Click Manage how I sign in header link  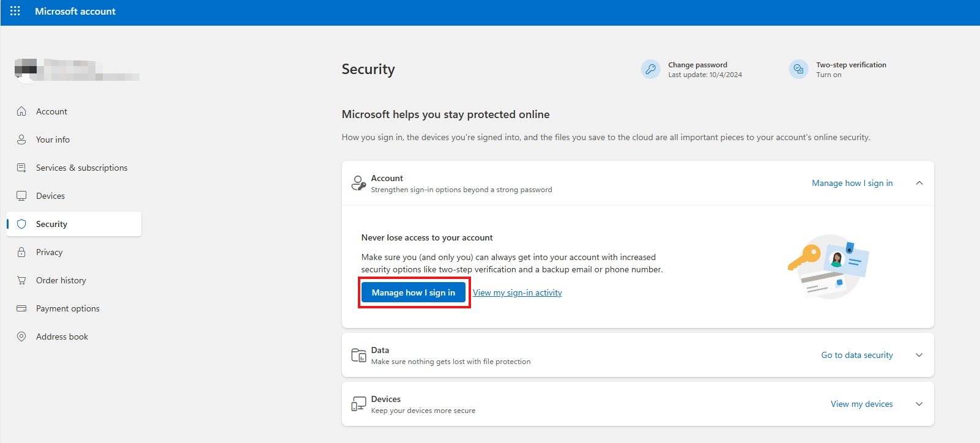pyautogui.click(x=852, y=183)
